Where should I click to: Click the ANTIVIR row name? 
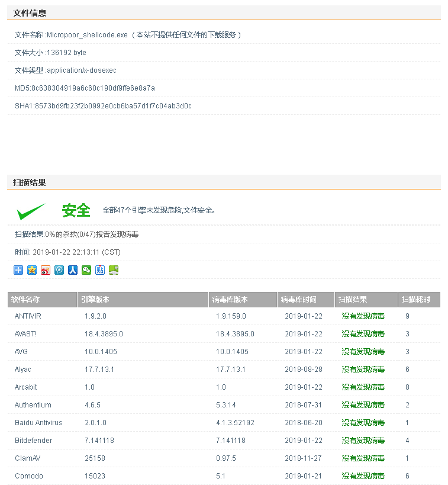click(28, 316)
